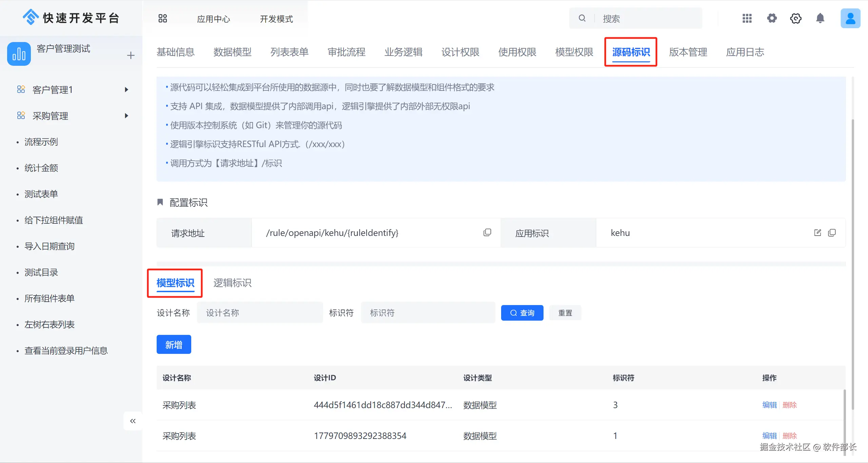Image resolution: width=868 pixels, height=463 pixels.
Task: Open the user avatar in the top right
Action: (850, 18)
